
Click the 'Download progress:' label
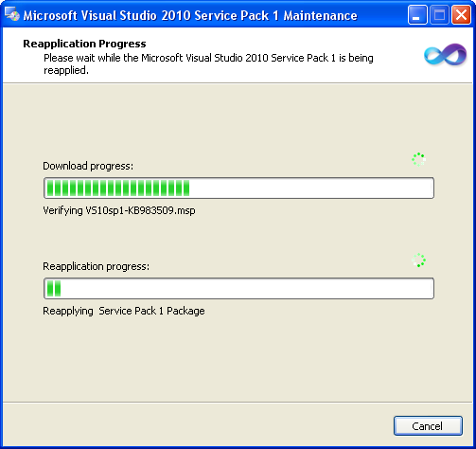pyautogui.click(x=88, y=166)
